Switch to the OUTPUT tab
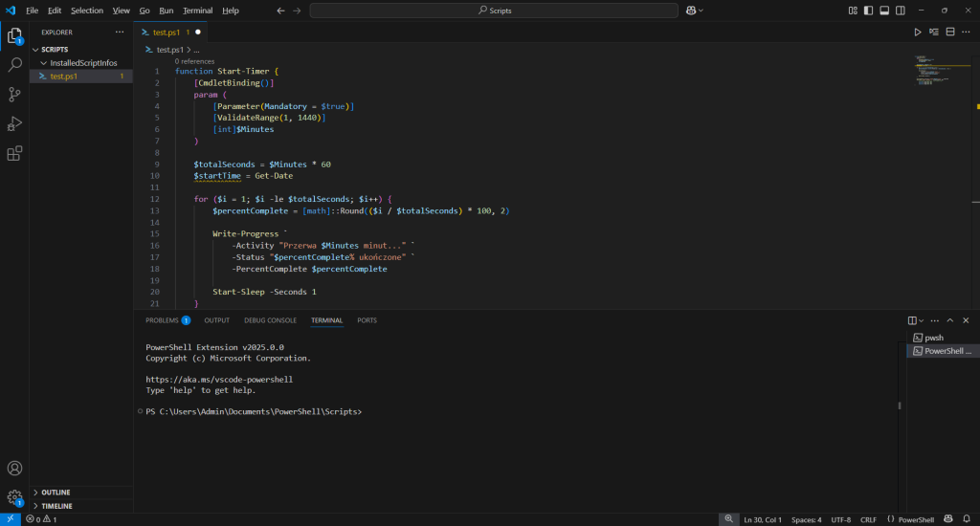The height and width of the screenshot is (526, 980). [217, 320]
